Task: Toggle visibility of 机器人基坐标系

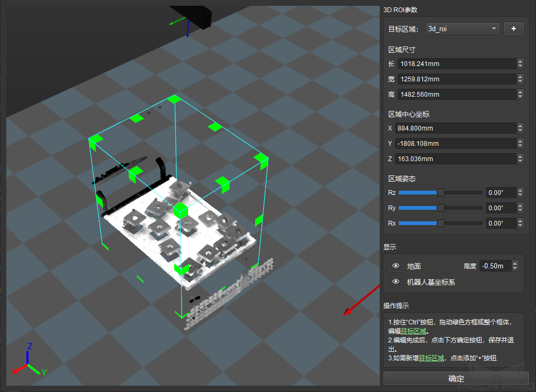Action: (396, 282)
